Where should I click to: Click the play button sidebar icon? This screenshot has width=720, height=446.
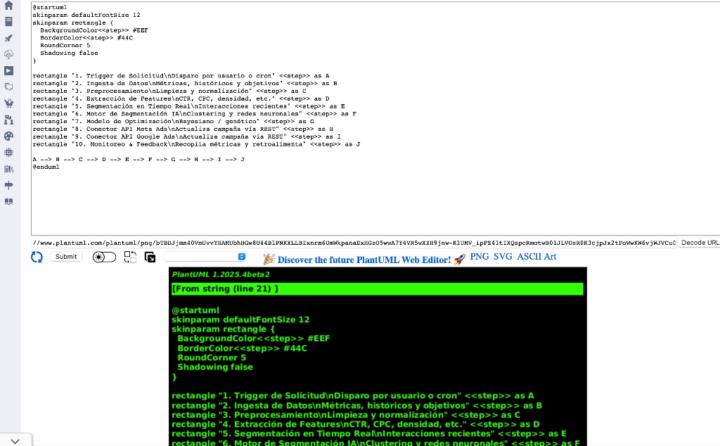[x=9, y=71]
